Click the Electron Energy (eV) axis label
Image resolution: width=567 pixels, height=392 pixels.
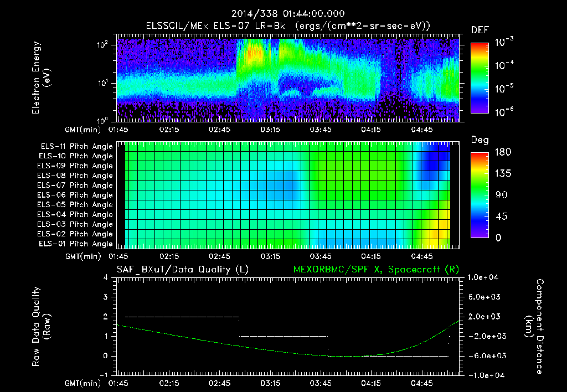(41, 78)
